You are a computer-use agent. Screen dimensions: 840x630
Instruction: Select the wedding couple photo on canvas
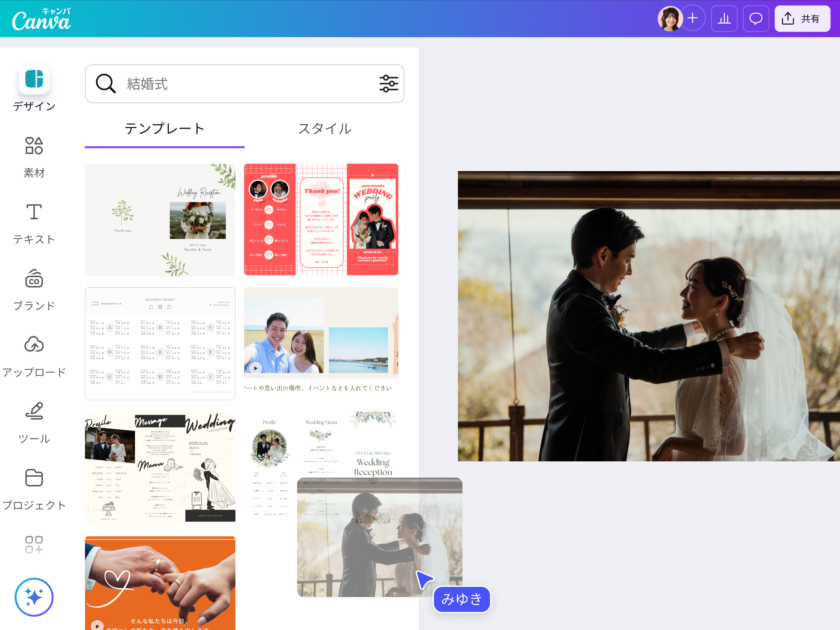pyautogui.click(x=649, y=316)
